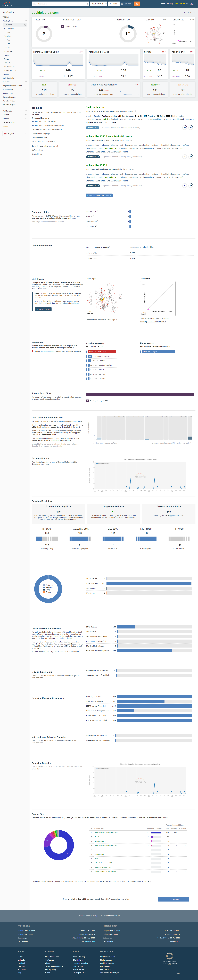
Task: Open Plans & Pricing in the top header
Action: [166, 4]
